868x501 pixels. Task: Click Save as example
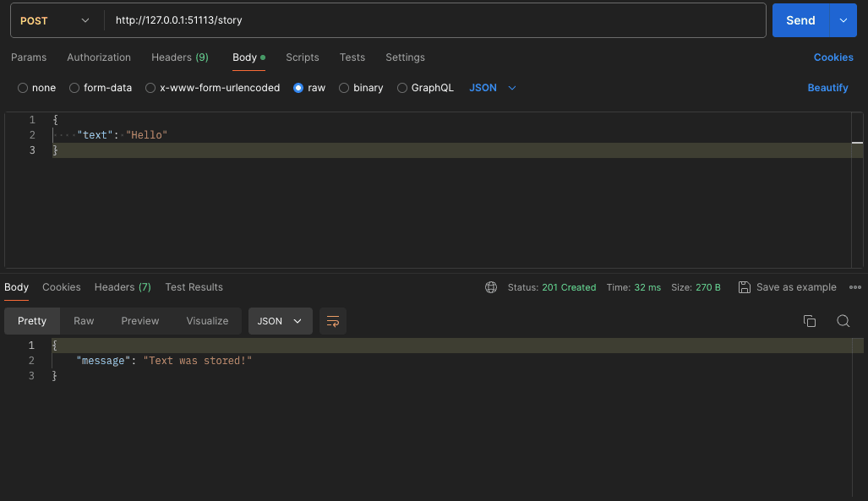point(796,287)
